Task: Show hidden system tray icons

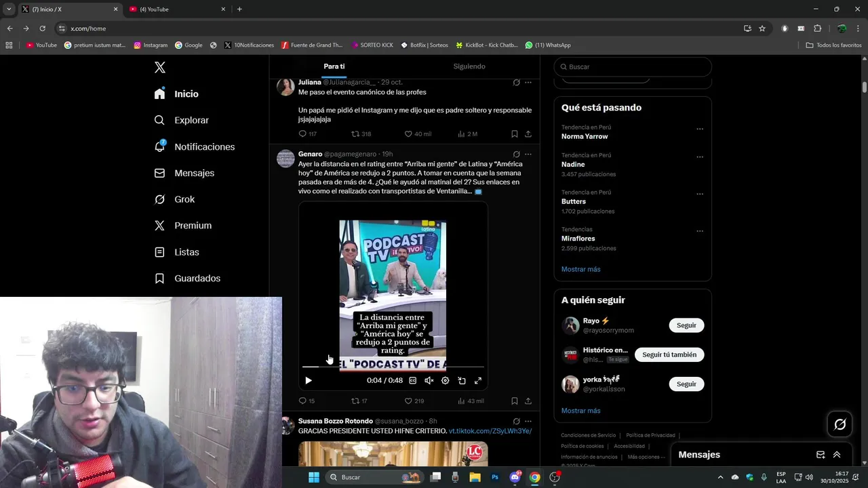Action: pyautogui.click(x=720, y=477)
